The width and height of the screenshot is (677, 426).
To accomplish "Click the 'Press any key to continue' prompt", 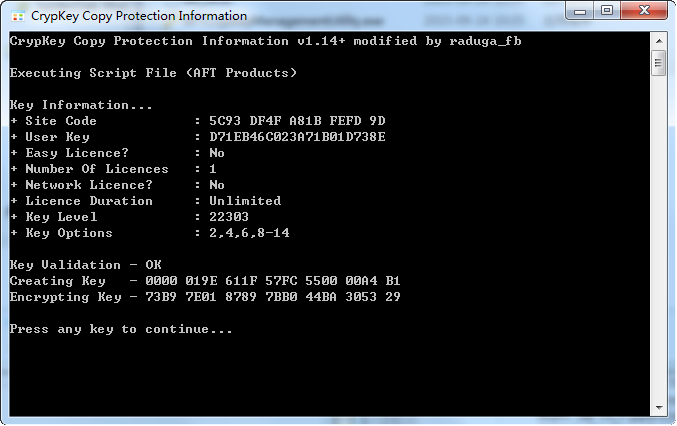I will pyautogui.click(x=121, y=329).
